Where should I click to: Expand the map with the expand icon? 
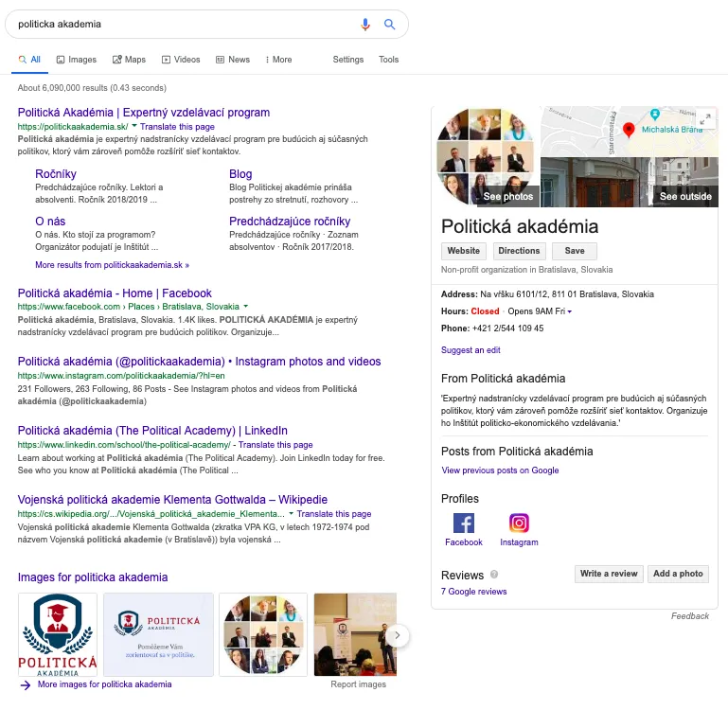(704, 119)
